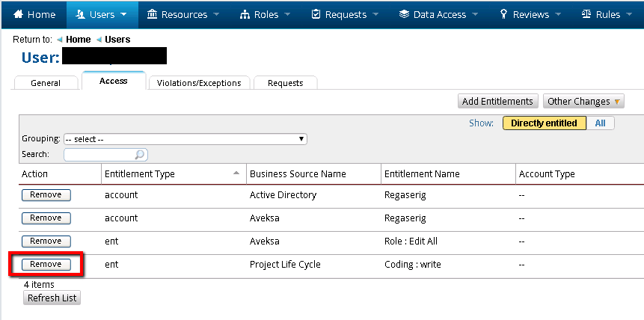Sort by Entitlement Type column header
The width and height of the screenshot is (644, 320).
(x=140, y=173)
